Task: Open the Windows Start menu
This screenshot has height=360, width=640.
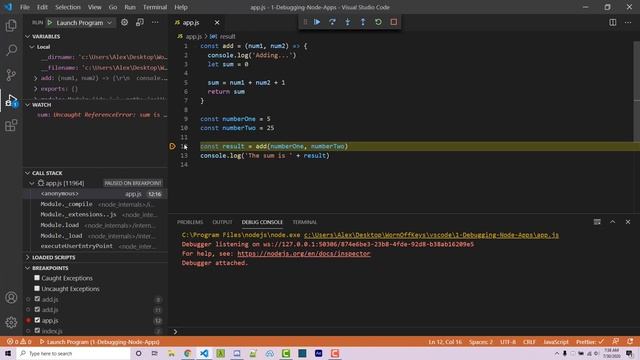Action: coord(8,353)
